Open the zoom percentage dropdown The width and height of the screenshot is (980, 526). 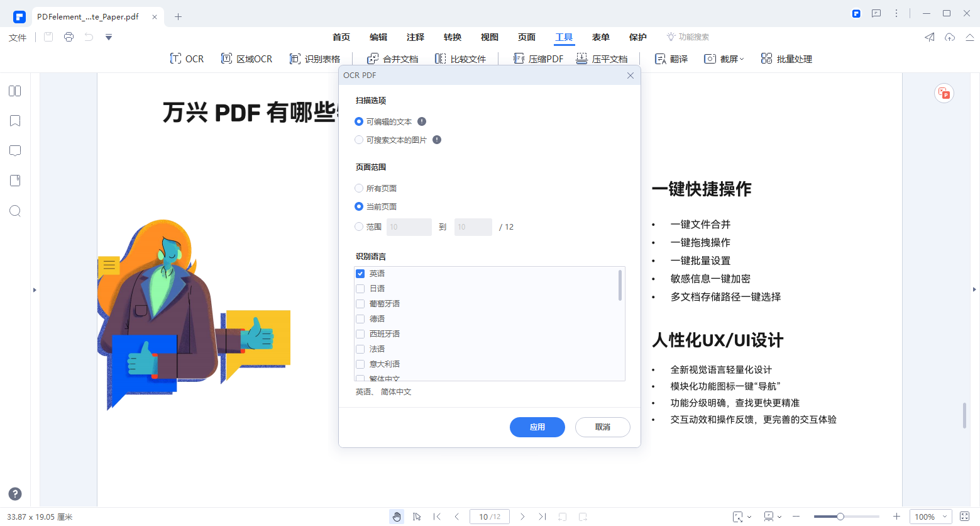tap(930, 516)
